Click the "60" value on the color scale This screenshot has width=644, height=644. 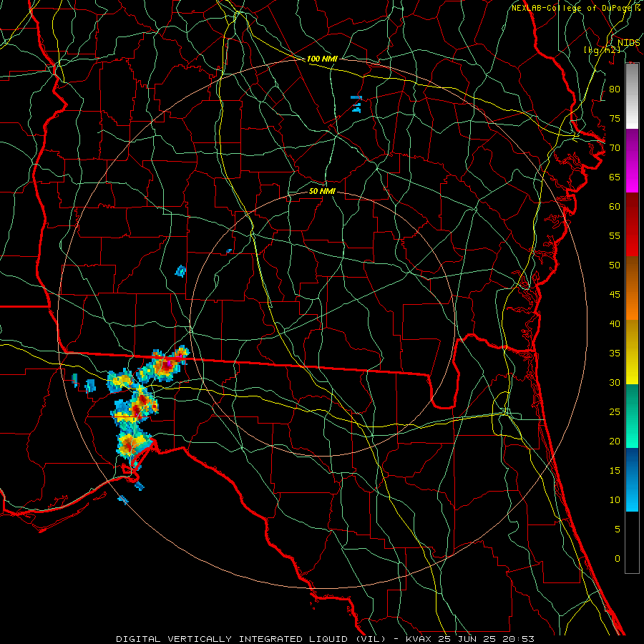(x=615, y=207)
